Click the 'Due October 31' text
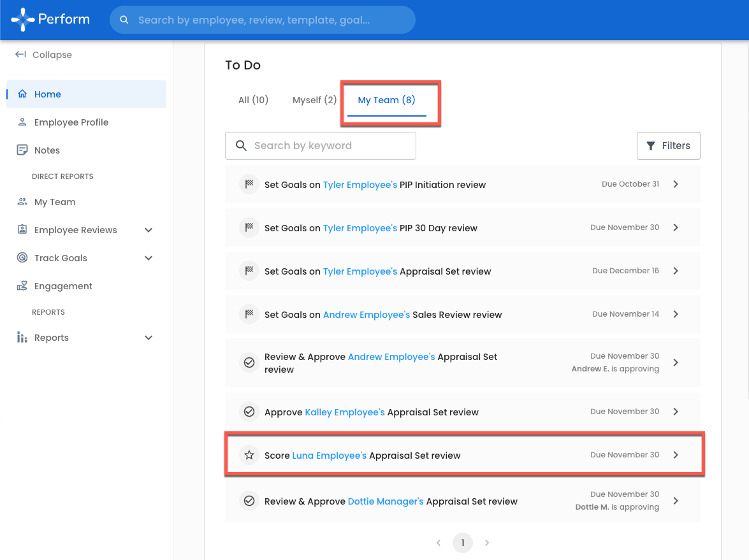Viewport: 749px width, 560px height. pyautogui.click(x=630, y=184)
